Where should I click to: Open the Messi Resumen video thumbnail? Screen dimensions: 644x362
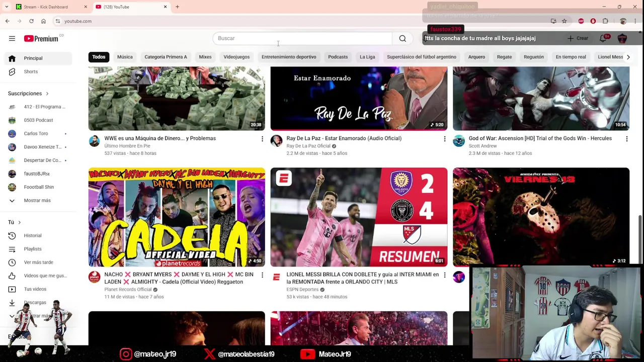tap(359, 217)
